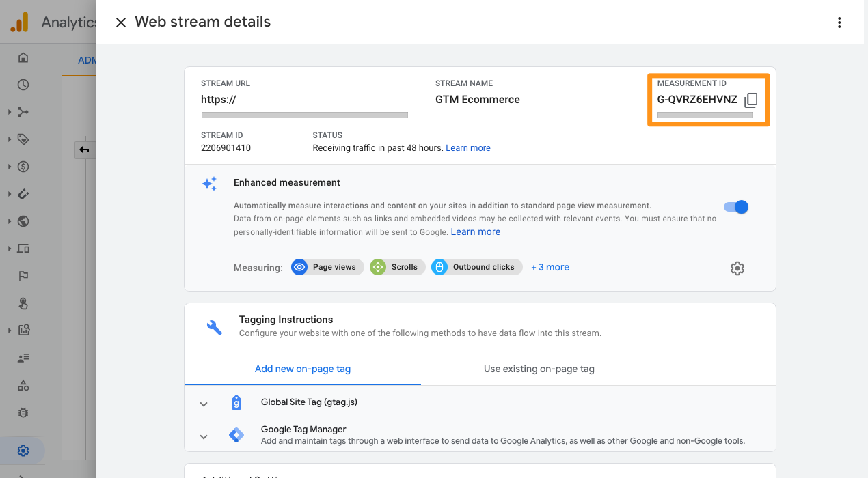Expand the Monetization sidebar arrow
Image resolution: width=868 pixels, height=478 pixels.
10,167
